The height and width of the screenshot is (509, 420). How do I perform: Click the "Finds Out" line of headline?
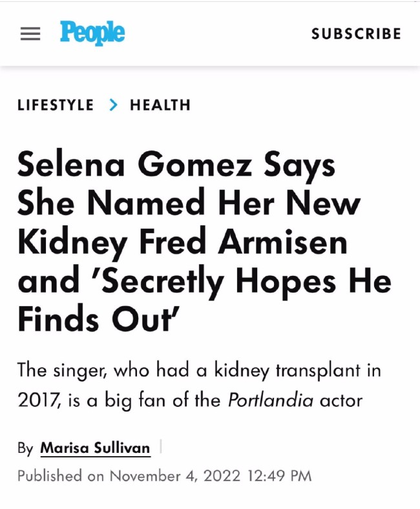[x=99, y=319]
